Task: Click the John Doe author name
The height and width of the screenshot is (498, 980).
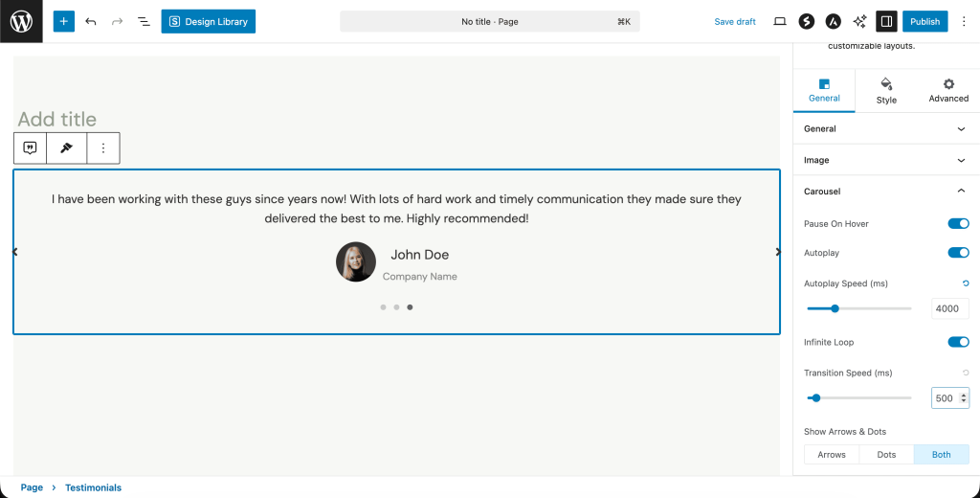Action: [420, 255]
